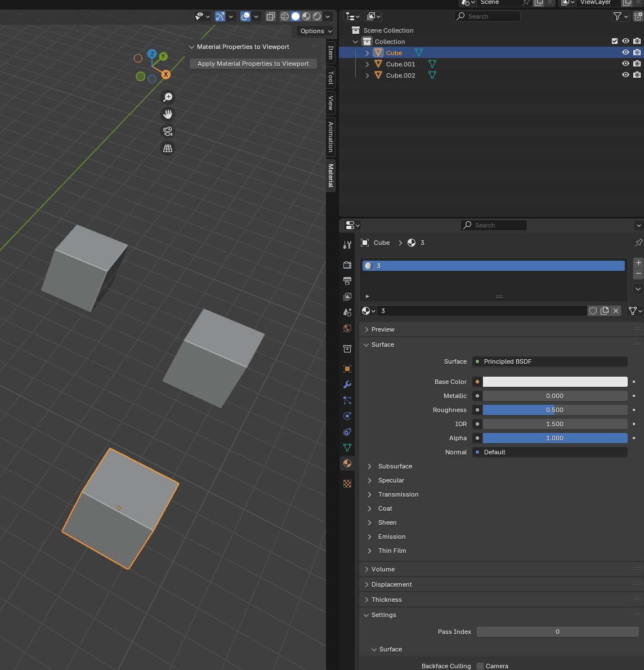
Task: Open the Object properties tab
Action: click(347, 369)
